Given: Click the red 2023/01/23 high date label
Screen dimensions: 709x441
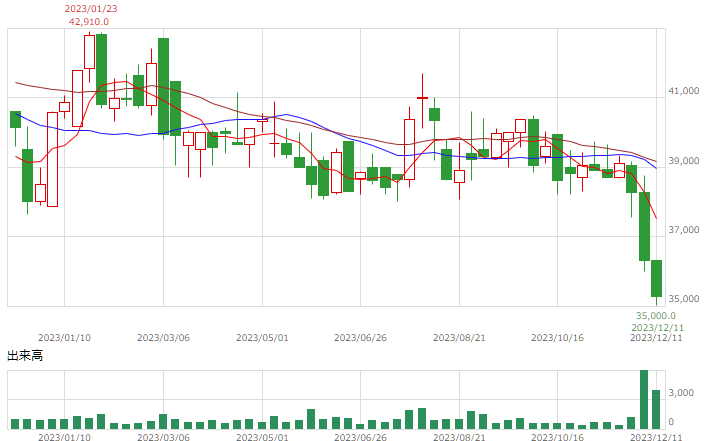Looking at the screenshot, I should 91,9.
